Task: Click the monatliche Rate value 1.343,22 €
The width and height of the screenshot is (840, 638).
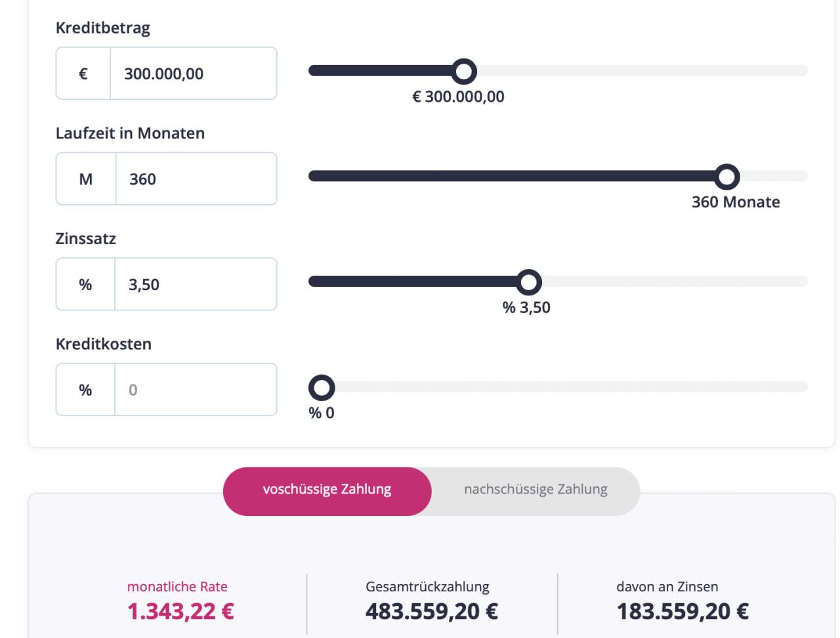Action: tap(180, 611)
